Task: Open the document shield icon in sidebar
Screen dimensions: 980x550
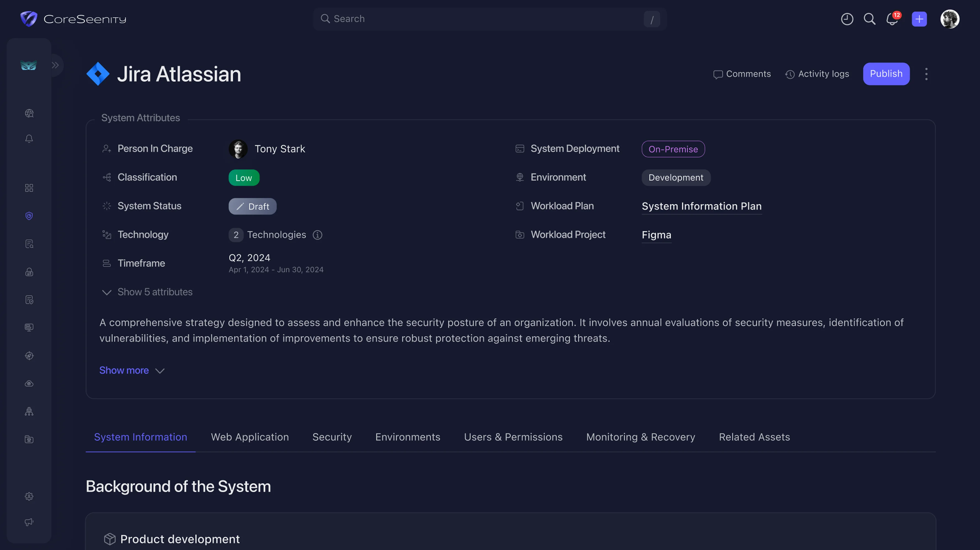Action: pos(29,300)
